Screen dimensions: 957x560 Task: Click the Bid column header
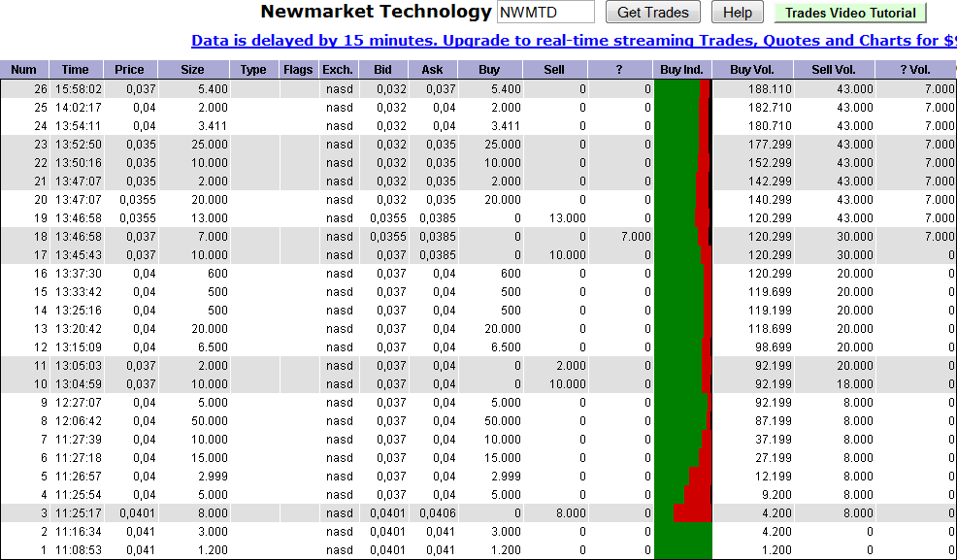pyautogui.click(x=383, y=70)
